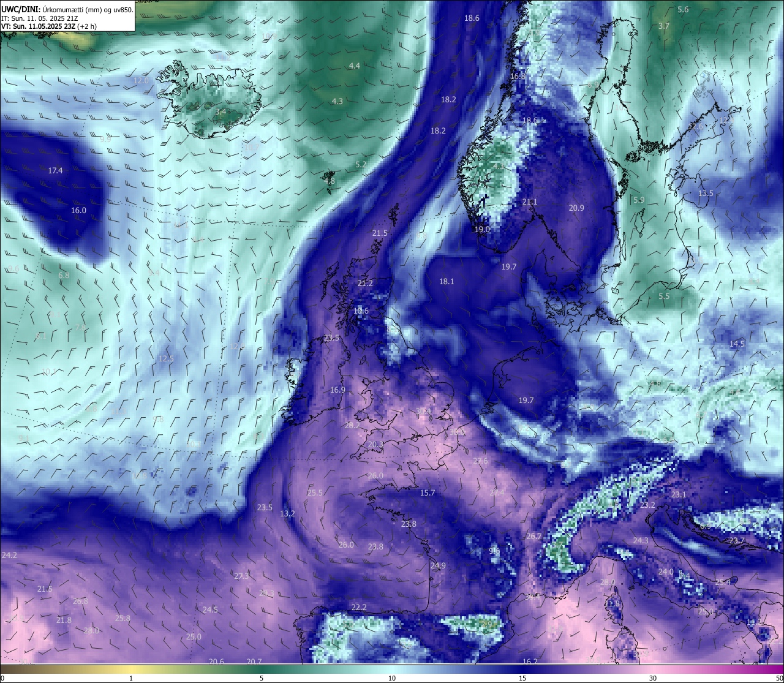This screenshot has width=784, height=683.
Task: Click the 24.3 value over northern Italy
Action: (x=641, y=540)
